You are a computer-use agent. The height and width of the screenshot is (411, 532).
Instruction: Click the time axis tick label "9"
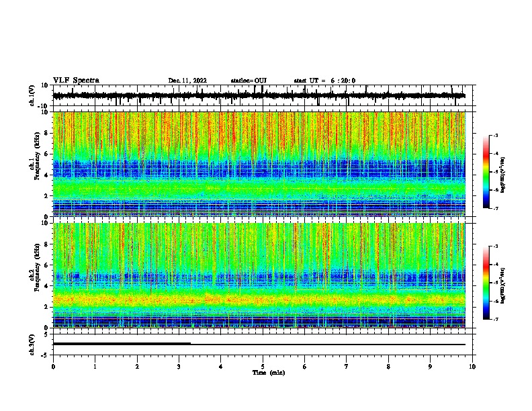(430, 367)
